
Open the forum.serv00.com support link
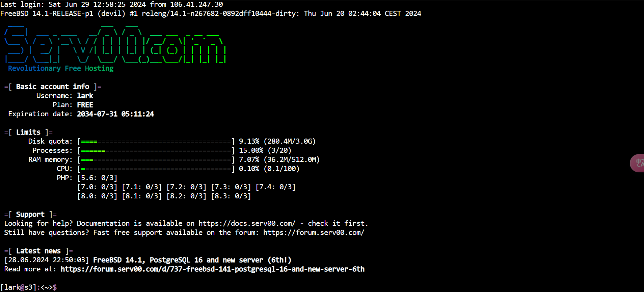coord(314,233)
